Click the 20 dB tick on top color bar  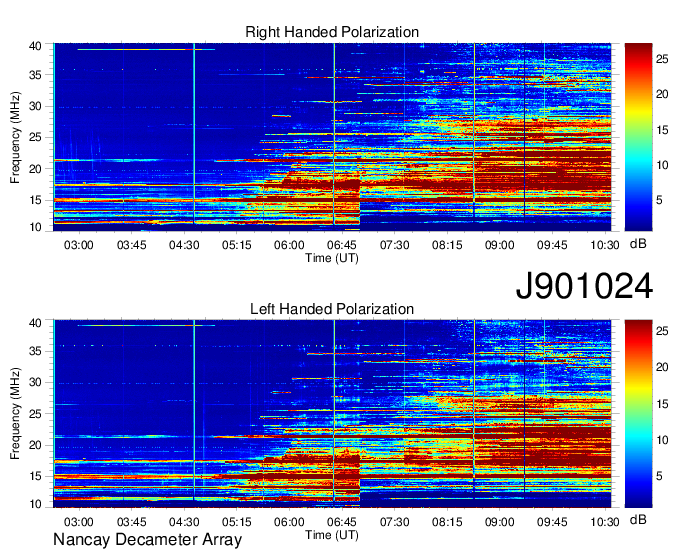(x=662, y=94)
